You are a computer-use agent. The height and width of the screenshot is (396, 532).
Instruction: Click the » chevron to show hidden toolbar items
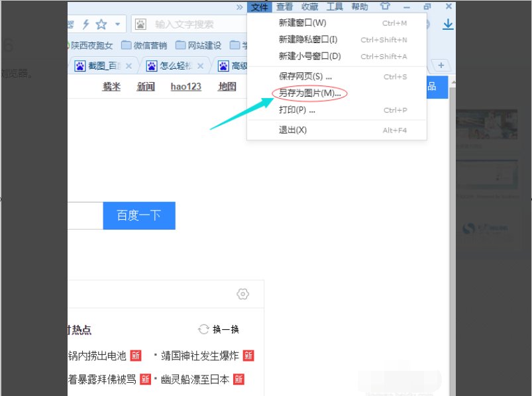pyautogui.click(x=239, y=9)
